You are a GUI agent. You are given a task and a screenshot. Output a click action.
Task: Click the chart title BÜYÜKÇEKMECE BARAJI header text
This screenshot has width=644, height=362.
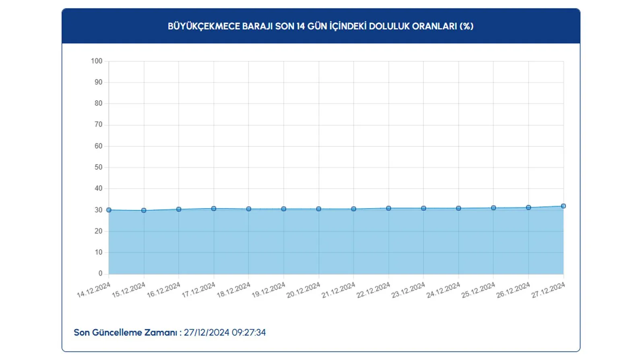point(320,26)
